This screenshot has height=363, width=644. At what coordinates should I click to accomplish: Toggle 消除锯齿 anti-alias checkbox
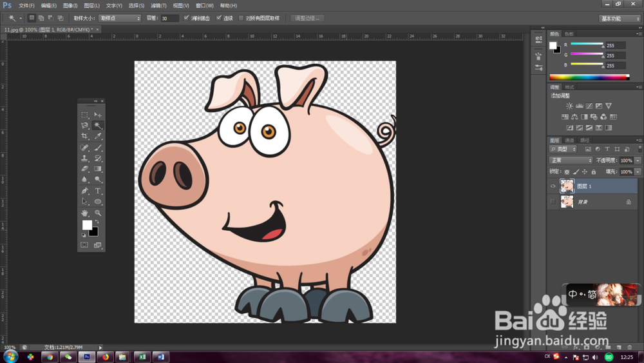[186, 18]
